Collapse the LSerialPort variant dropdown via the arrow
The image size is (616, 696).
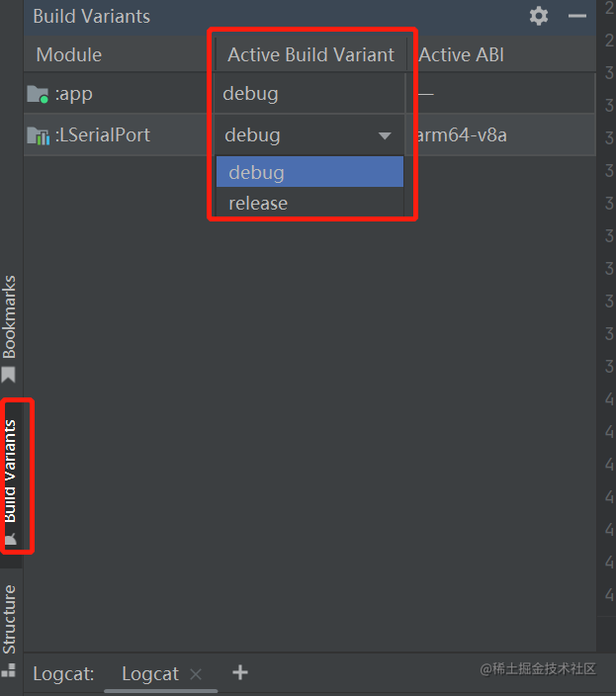385,135
